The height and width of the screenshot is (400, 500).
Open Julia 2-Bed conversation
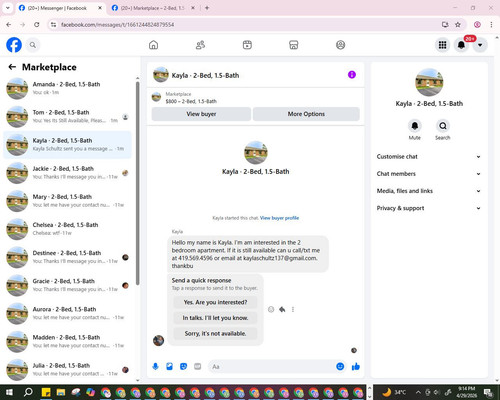(68, 370)
